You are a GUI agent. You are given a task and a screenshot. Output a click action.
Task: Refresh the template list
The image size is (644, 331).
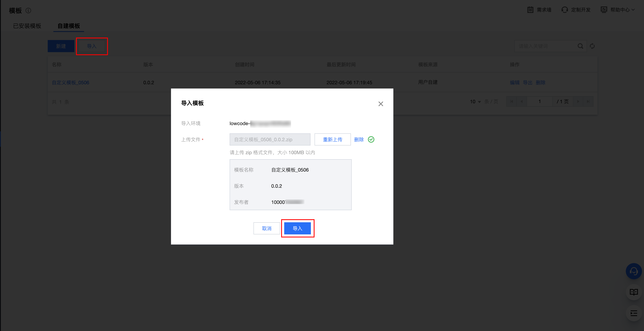pyautogui.click(x=592, y=46)
